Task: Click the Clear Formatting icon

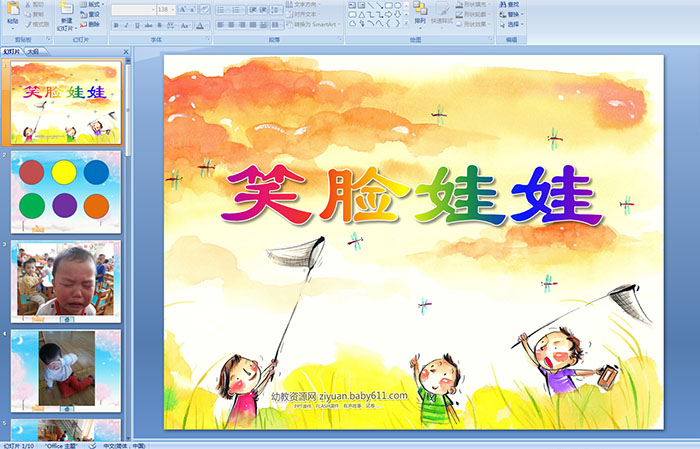Action: pyautogui.click(x=204, y=9)
